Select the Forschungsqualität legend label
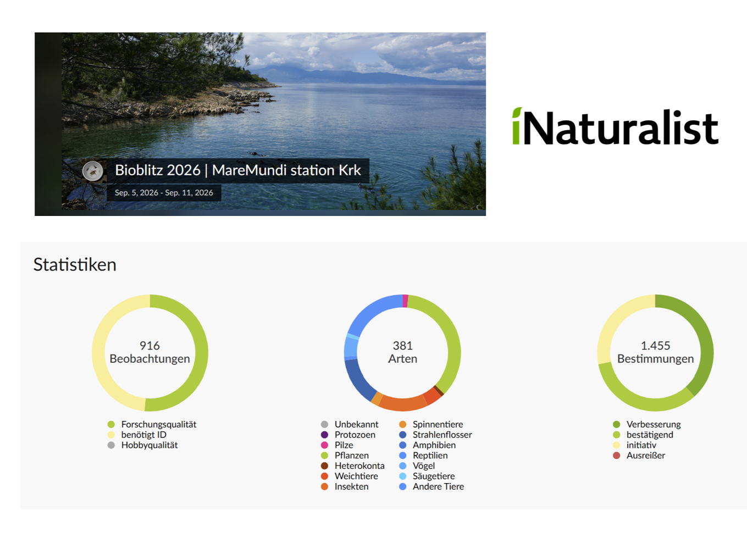The height and width of the screenshot is (560, 747). pyautogui.click(x=159, y=424)
